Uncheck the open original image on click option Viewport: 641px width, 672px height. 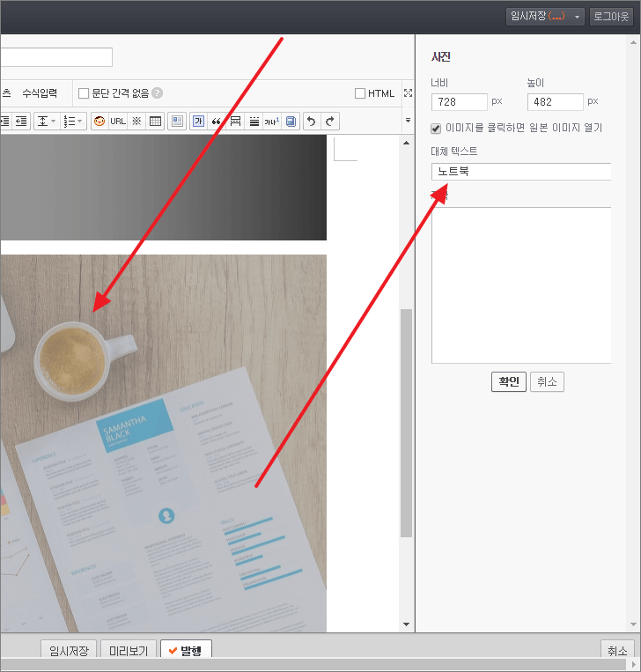(x=436, y=128)
